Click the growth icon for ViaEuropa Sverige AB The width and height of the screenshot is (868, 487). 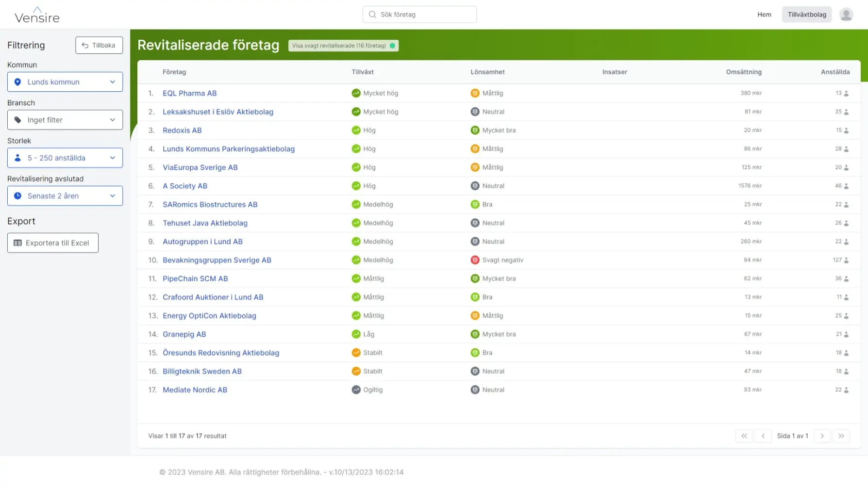[x=356, y=167]
